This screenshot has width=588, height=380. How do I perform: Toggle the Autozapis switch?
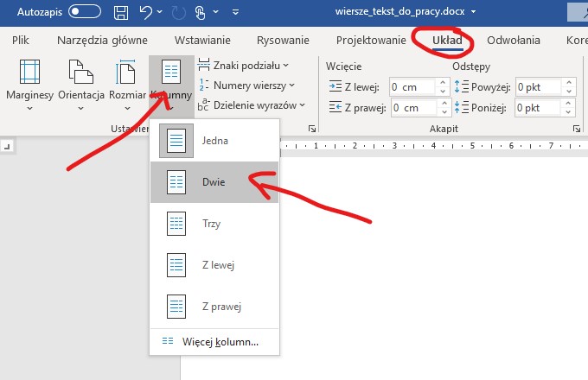pyautogui.click(x=84, y=12)
